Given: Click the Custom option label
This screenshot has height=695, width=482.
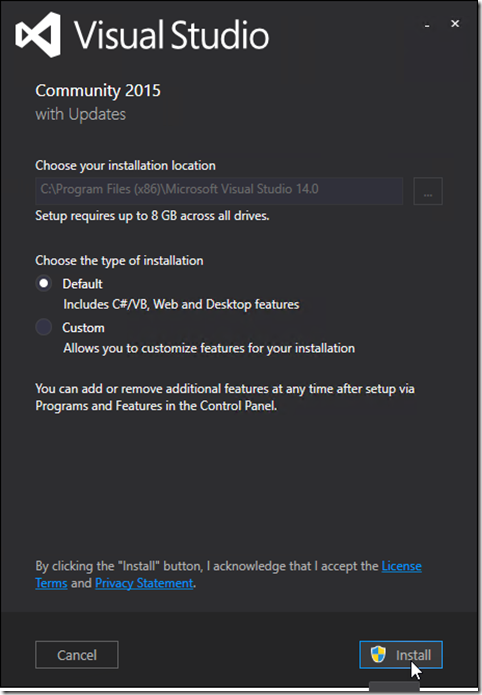Looking at the screenshot, I should coord(83,328).
